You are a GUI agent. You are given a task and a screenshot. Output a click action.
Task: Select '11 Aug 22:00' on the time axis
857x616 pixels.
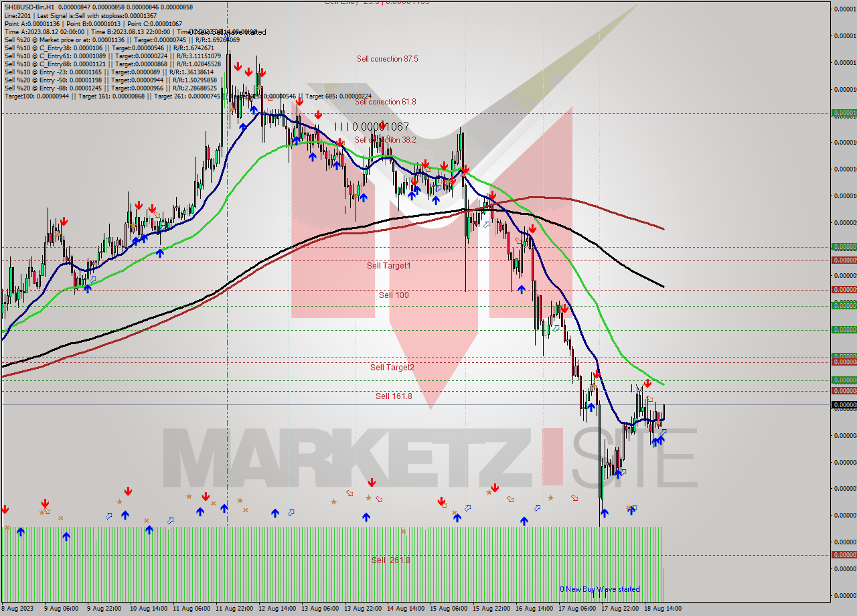point(233,609)
